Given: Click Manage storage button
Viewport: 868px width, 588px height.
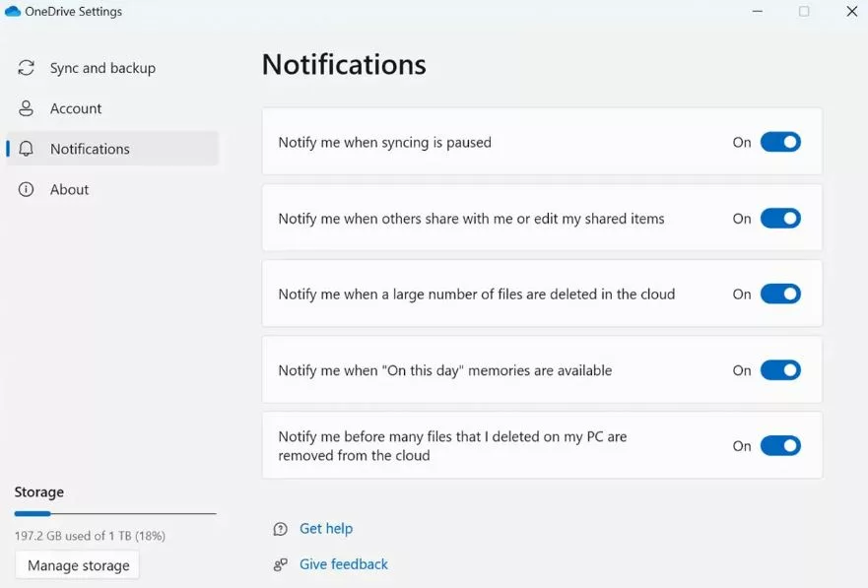Looking at the screenshot, I should [78, 565].
